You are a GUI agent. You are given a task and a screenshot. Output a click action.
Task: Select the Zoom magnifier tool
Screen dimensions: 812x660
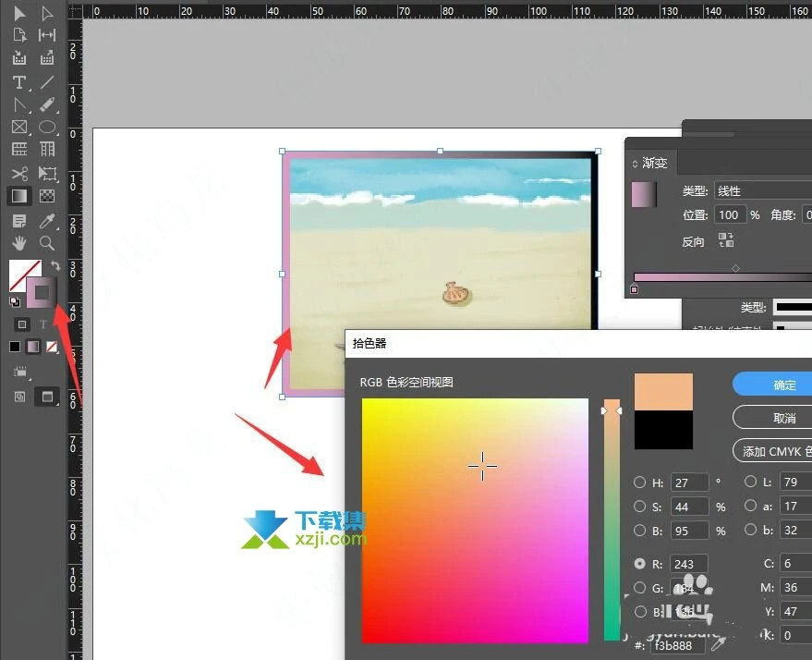point(47,242)
